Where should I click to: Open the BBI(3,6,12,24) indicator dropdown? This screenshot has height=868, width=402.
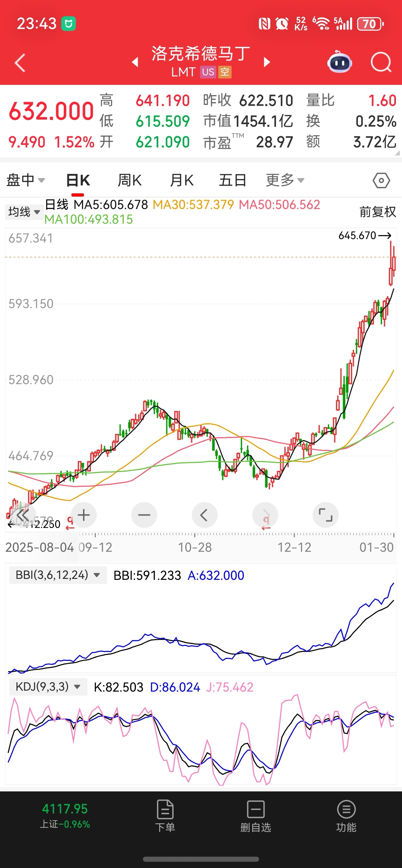[58, 575]
